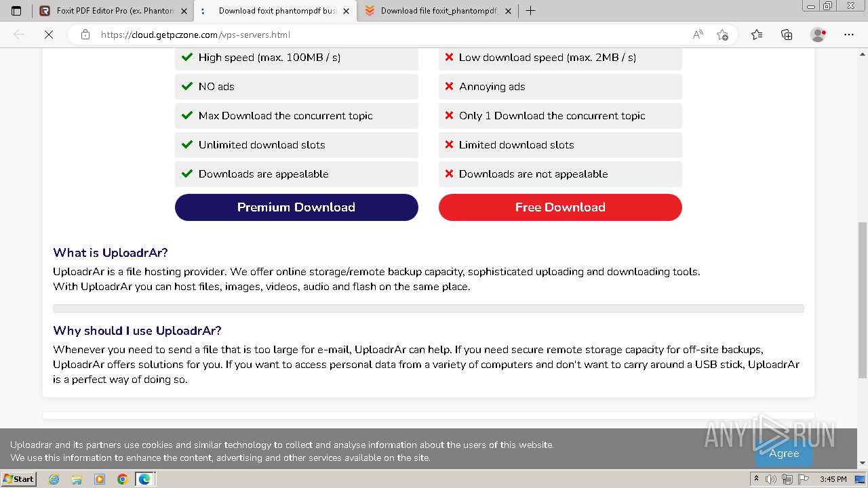Open the Read aloud icon
Viewport: 868px width, 488px height.
[x=698, y=35]
